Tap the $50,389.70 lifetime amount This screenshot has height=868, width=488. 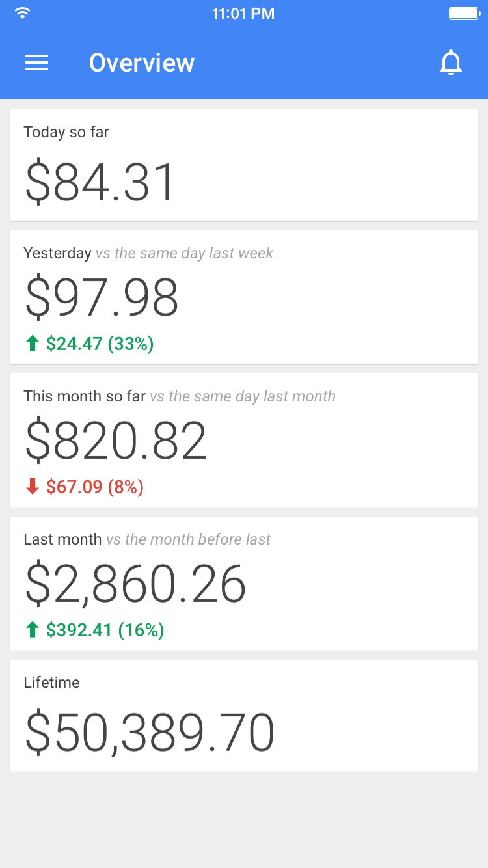(x=150, y=733)
